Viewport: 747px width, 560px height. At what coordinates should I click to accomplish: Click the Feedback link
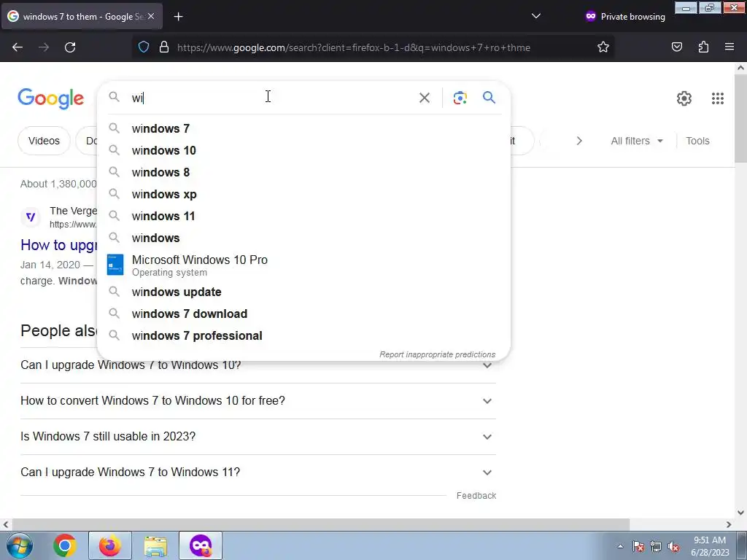click(x=476, y=496)
